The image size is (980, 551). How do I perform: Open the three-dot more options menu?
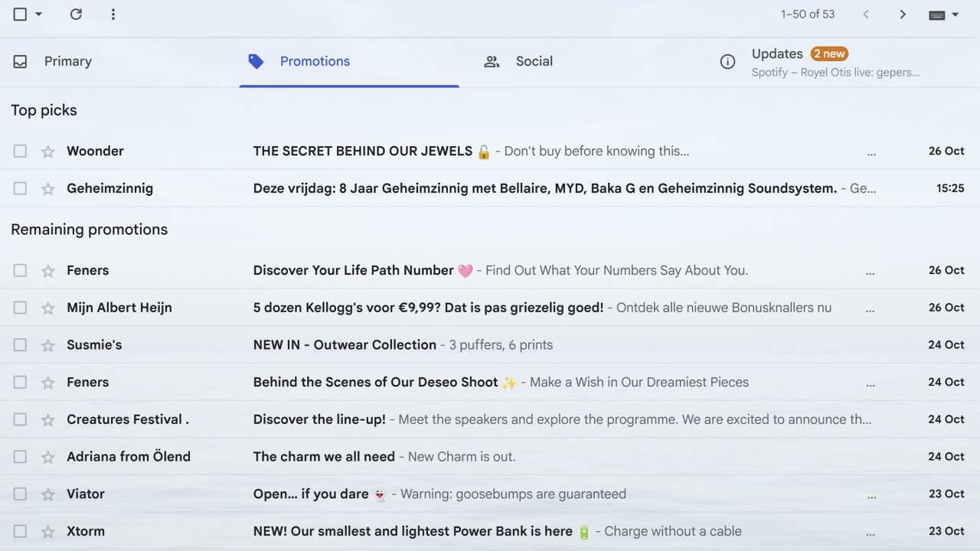(x=113, y=15)
